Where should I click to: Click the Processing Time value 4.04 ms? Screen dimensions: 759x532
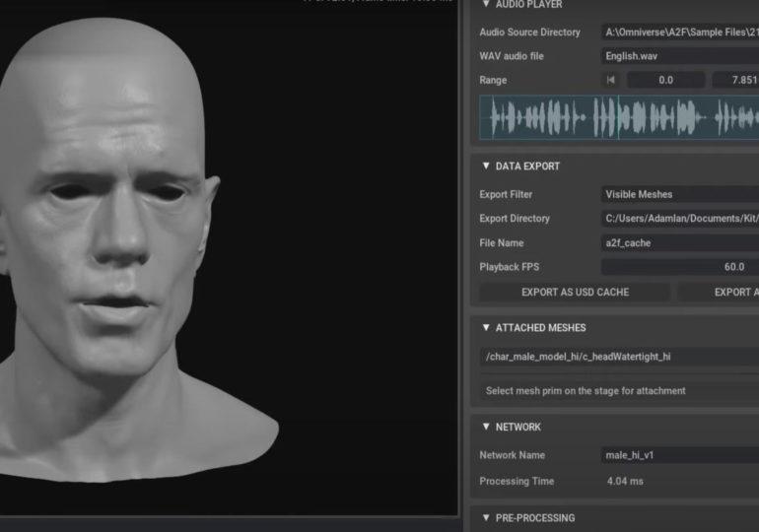click(625, 481)
